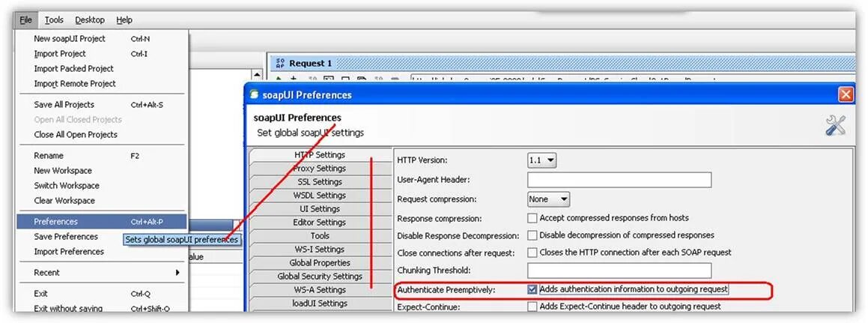Go to WSDL Settings tab
The image size is (868, 323).
[x=319, y=195]
